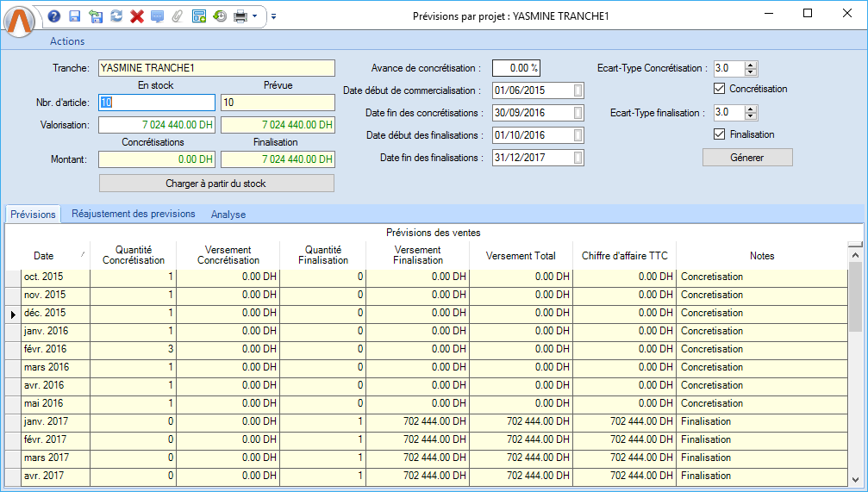Viewport: 868px width, 492px height.
Task: Click the printer icon
Action: (x=240, y=16)
